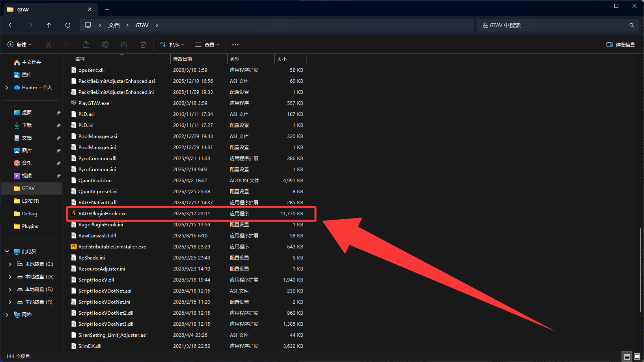The image size is (644, 362).
Task: Sort by the 名称 column header
Action: coord(80,59)
